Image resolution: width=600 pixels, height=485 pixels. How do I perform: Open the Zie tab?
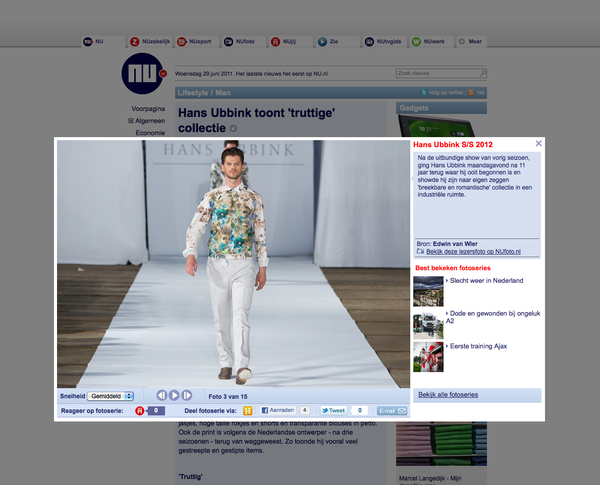point(338,41)
